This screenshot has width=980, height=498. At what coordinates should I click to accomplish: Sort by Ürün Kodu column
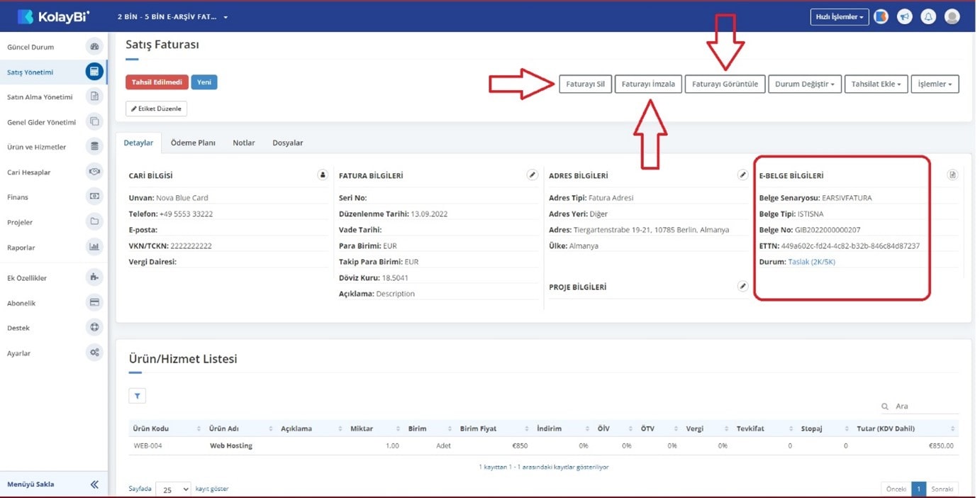166,428
